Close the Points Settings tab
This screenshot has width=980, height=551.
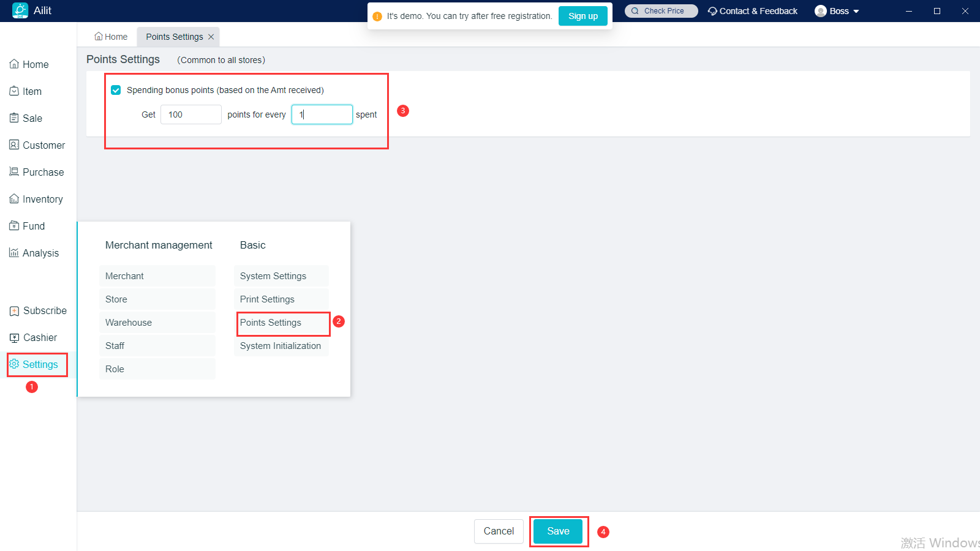point(211,37)
